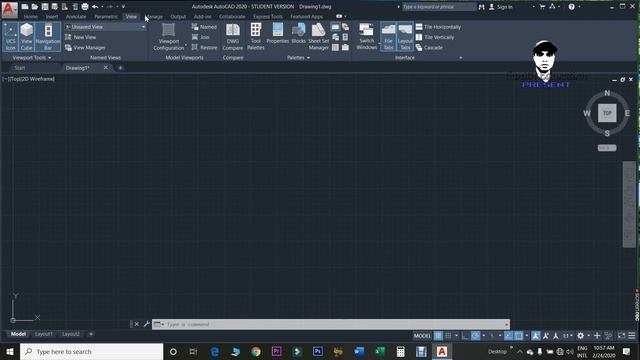
Task: Close the Drawing1 file tab
Action: point(106,68)
